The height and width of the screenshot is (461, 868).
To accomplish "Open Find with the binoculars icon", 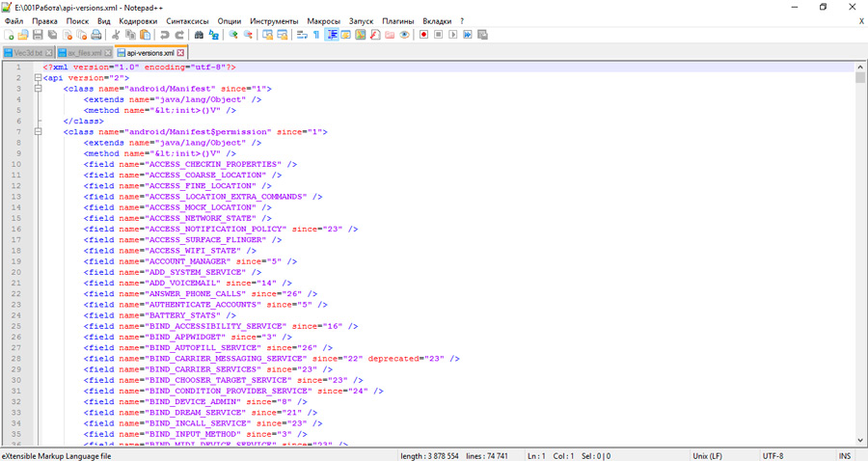I will pos(199,35).
